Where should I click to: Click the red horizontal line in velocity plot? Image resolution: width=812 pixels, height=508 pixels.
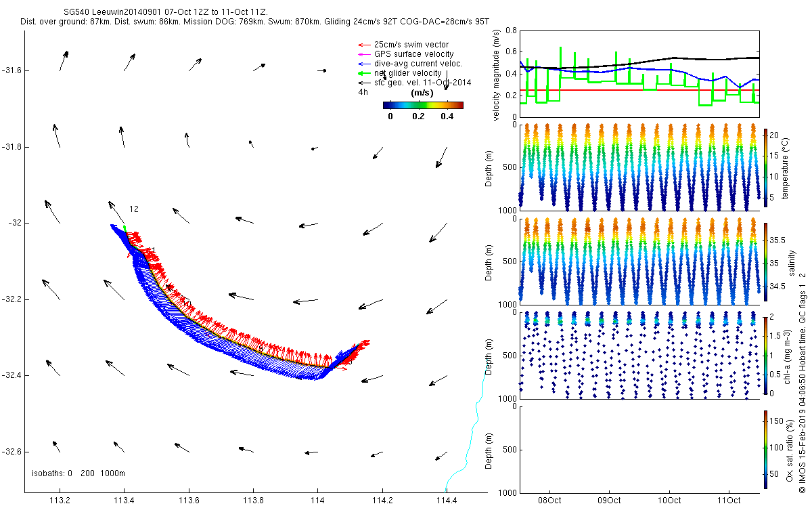[x=639, y=90]
